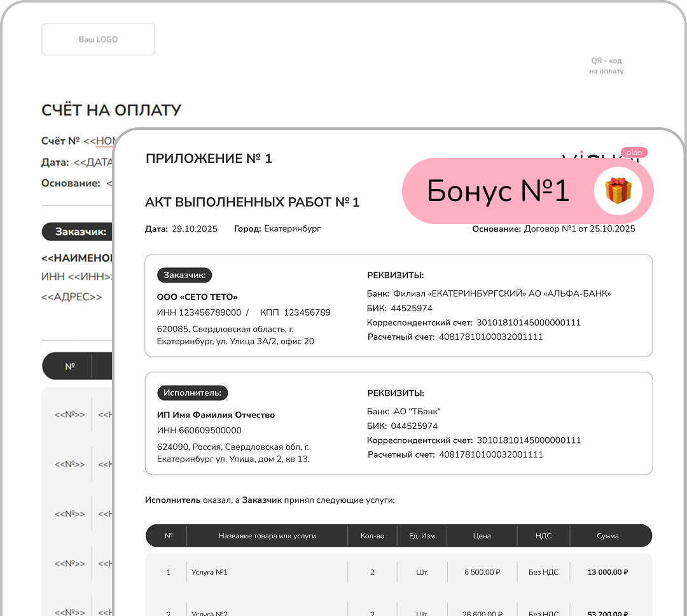The width and height of the screenshot is (687, 616).
Task: Click the "Кол-во" column header
Action: 372,536
